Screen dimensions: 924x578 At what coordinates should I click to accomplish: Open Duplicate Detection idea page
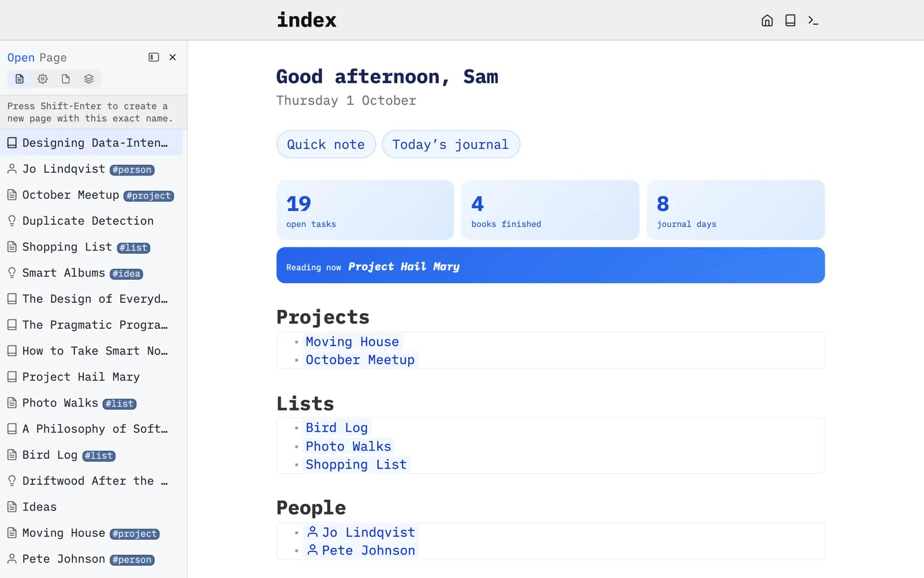point(91,221)
